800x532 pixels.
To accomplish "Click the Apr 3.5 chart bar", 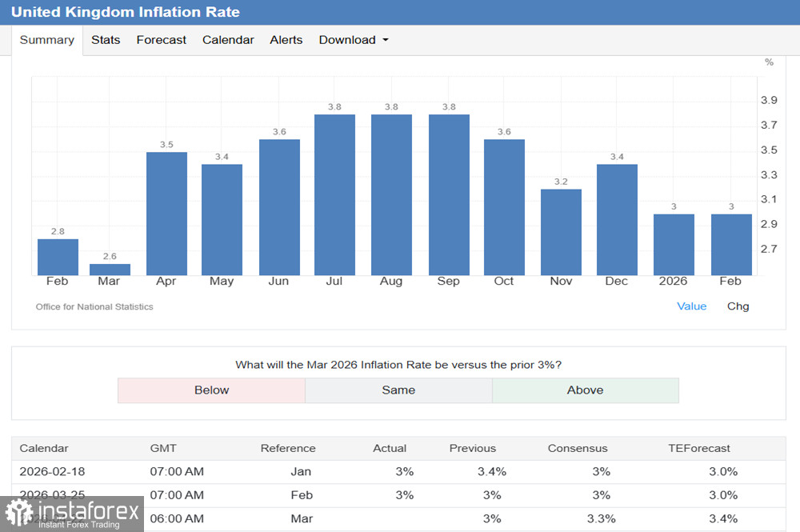I will pos(166,214).
